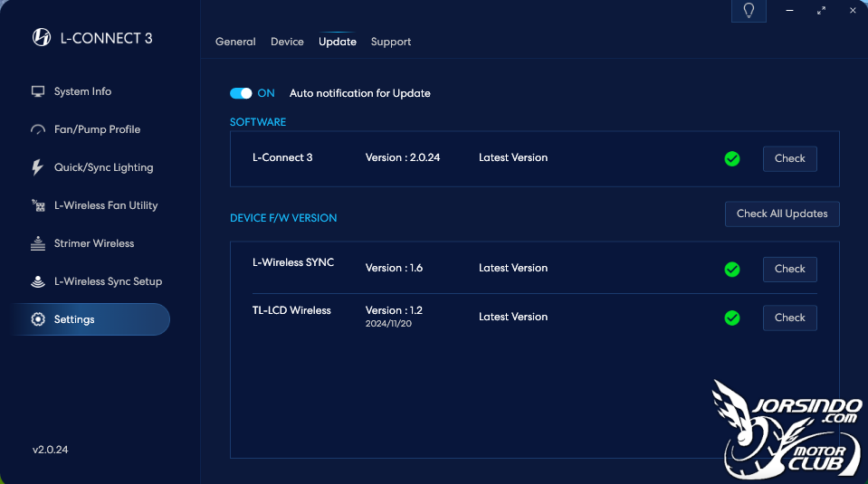Open Fan/Pump Profile page
The image size is (868, 484).
(x=97, y=129)
